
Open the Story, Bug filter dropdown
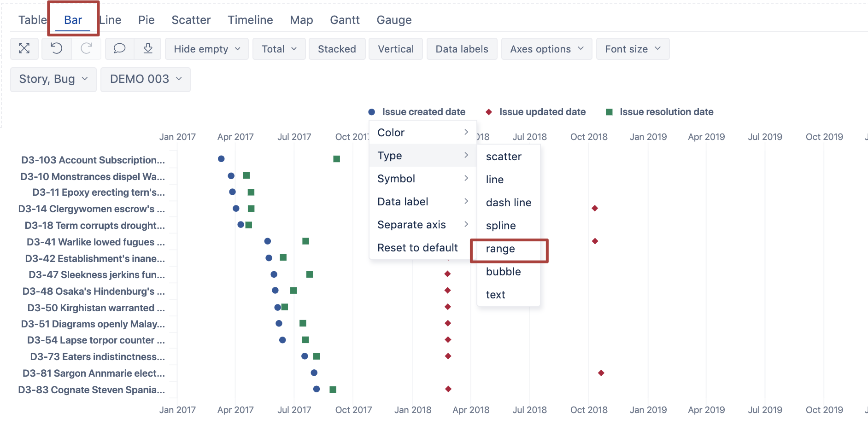53,79
